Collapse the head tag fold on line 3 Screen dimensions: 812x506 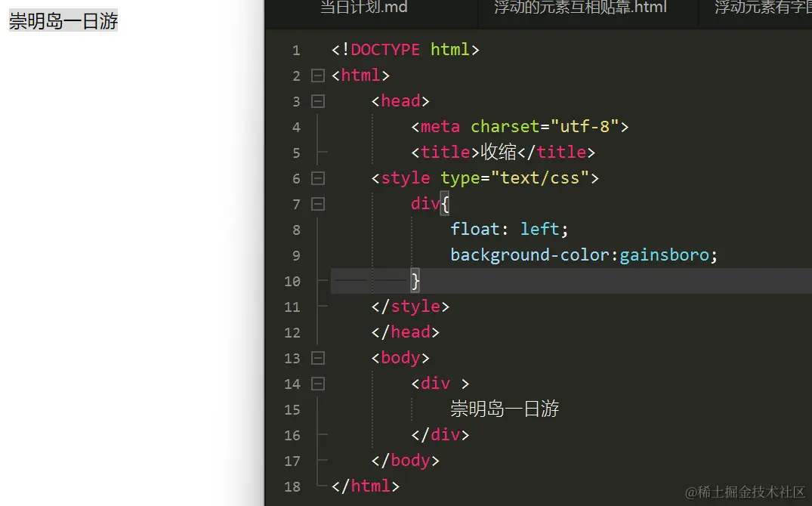pyautogui.click(x=318, y=101)
